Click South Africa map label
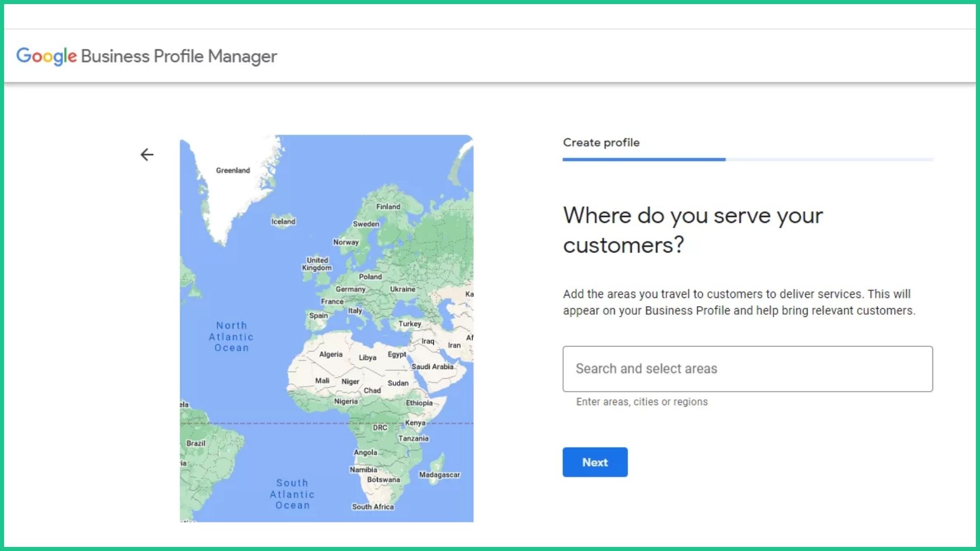The height and width of the screenshot is (551, 980). [x=373, y=507]
